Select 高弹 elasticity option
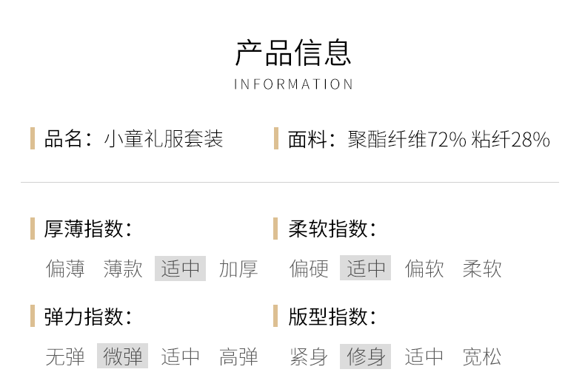 click(238, 356)
